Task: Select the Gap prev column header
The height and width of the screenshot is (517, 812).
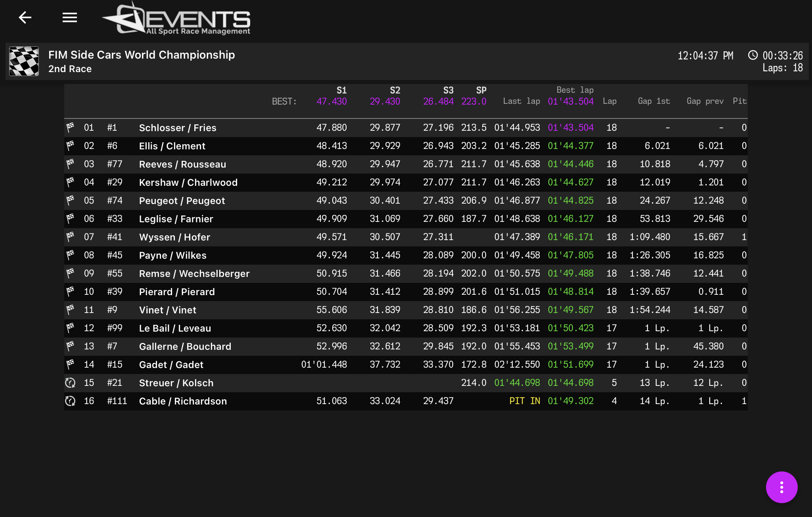Action: tap(705, 101)
